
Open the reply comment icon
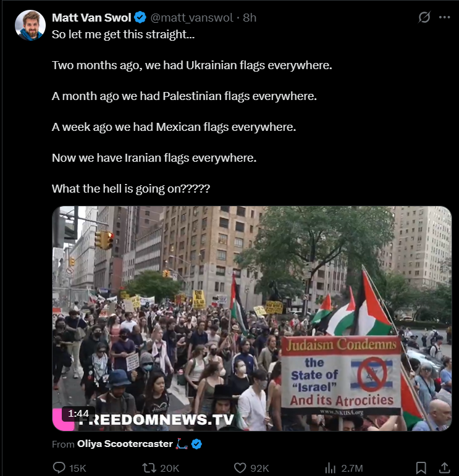59,467
